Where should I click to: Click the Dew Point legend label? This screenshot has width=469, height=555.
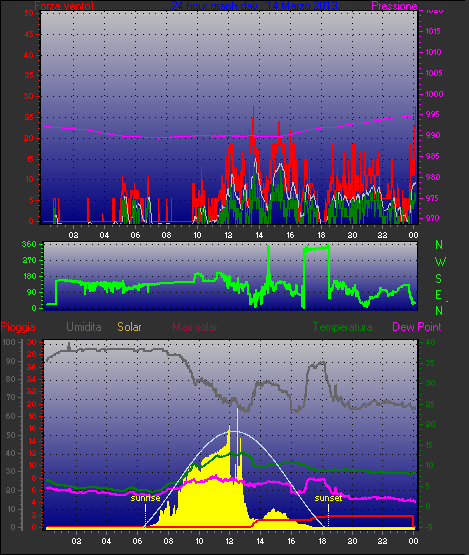(417, 327)
